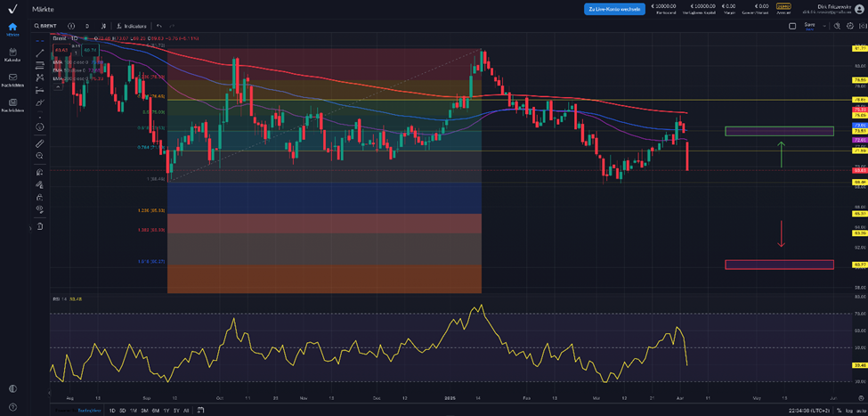Select the trend line drawing tool

[x=40, y=53]
